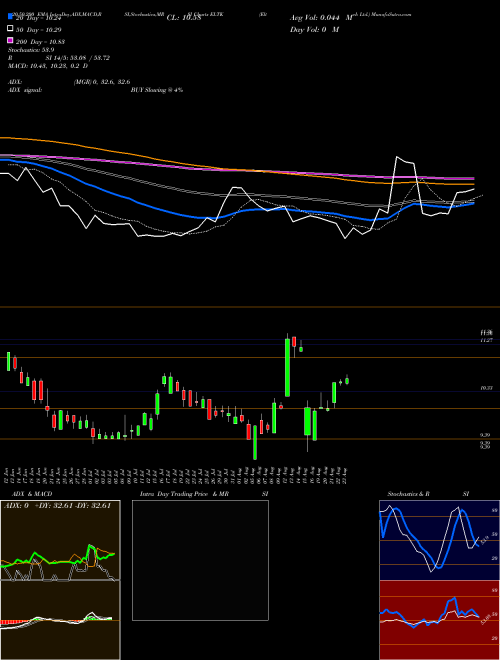Click the magenta 200 Day legend swatch
500x660 pixels.
[x=10, y=40]
